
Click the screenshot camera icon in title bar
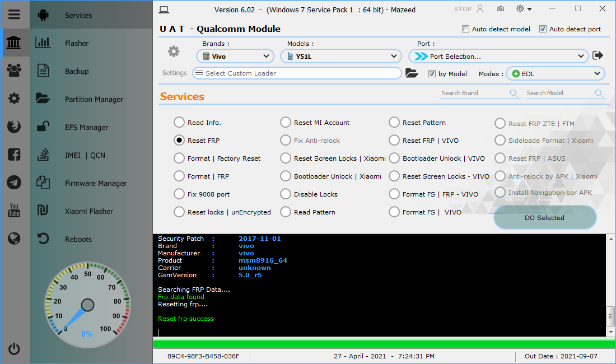tap(501, 8)
